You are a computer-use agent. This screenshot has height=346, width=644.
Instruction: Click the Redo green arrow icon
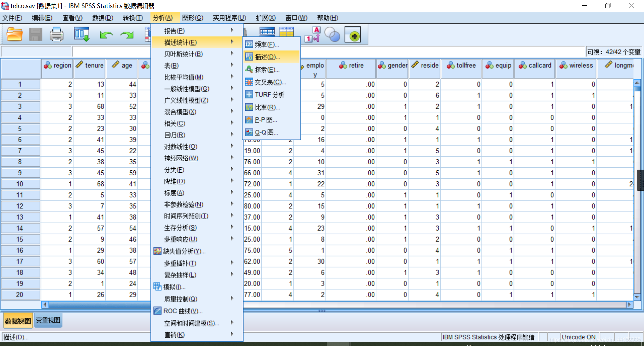point(127,35)
